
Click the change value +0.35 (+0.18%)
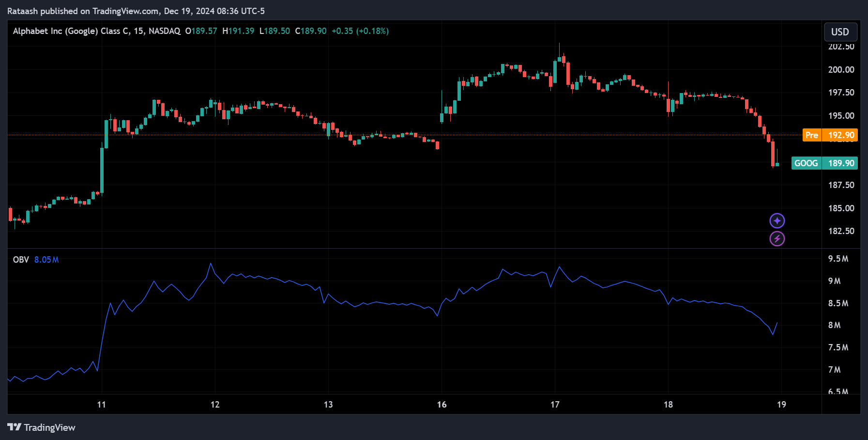coord(360,31)
